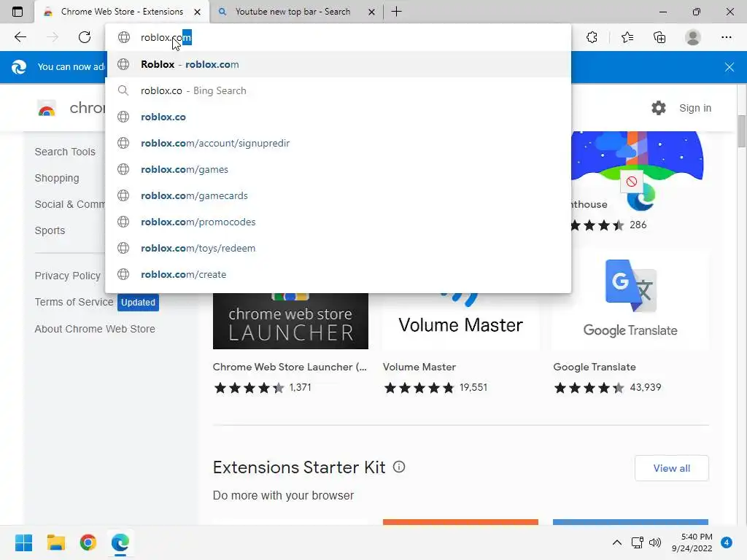Open the Extensions puzzle icon
This screenshot has height=560, width=747.
coord(592,37)
